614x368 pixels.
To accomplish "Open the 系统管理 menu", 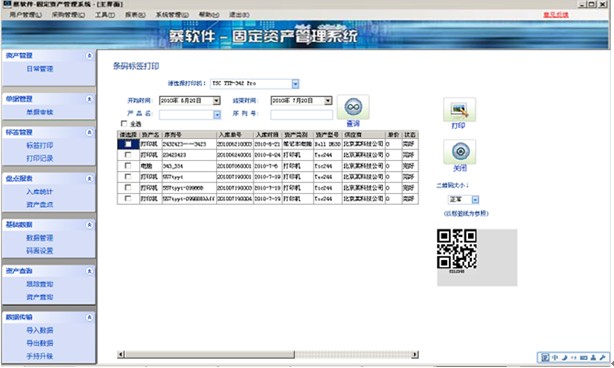I will pyautogui.click(x=172, y=15).
